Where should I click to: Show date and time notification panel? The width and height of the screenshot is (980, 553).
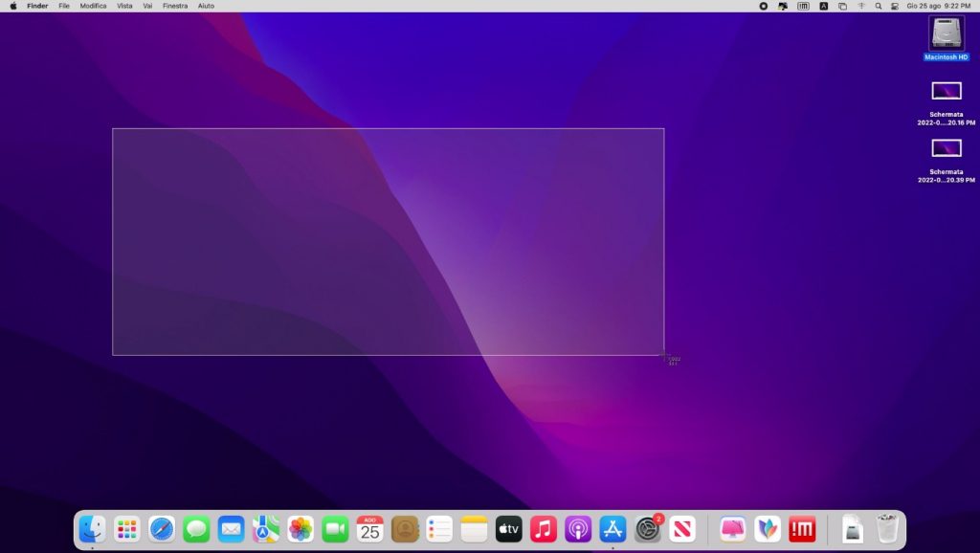(x=939, y=6)
